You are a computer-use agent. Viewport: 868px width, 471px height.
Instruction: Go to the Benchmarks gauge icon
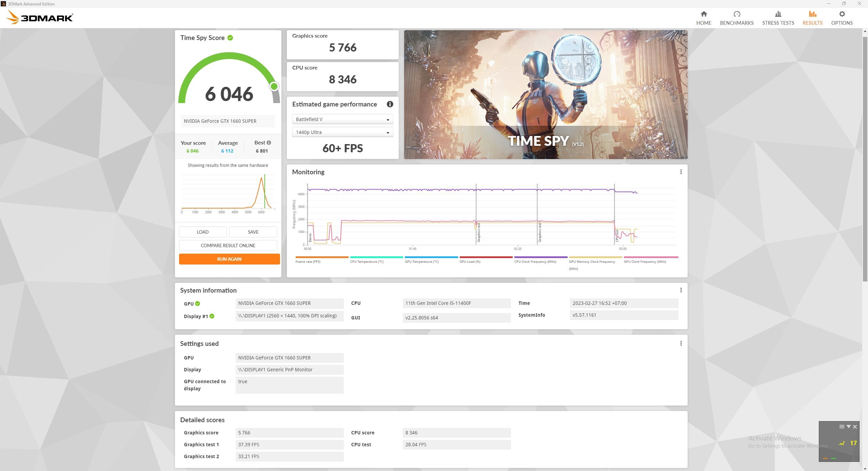tap(736, 14)
